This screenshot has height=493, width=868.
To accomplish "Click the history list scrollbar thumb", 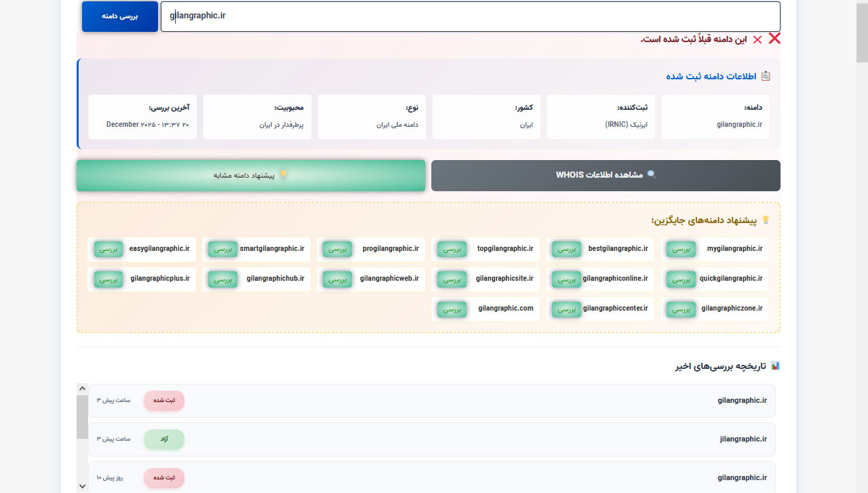I will point(82,417).
